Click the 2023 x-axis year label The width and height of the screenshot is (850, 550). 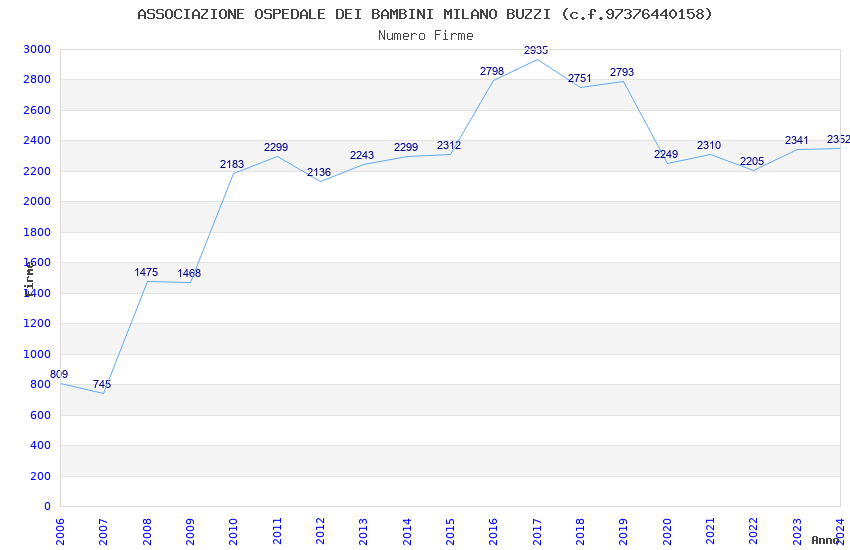click(797, 532)
